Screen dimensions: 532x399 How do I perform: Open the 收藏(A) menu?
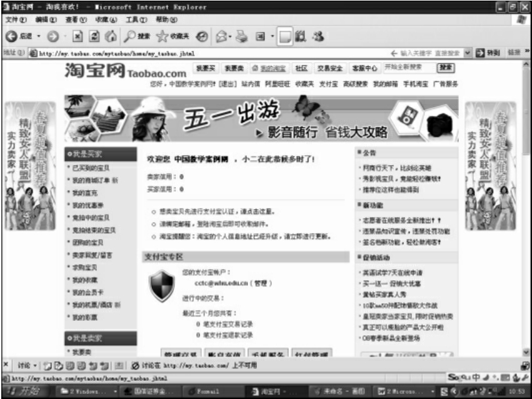tap(106, 19)
